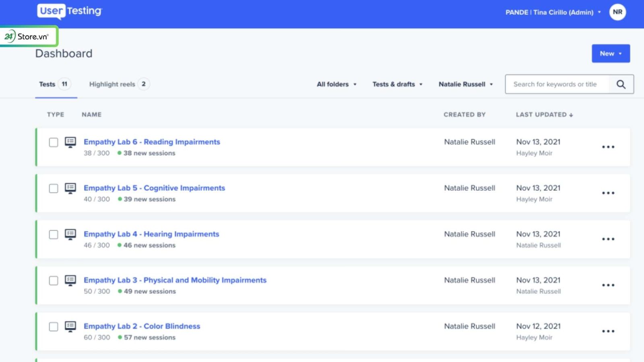Switch to the Tests tab
This screenshot has width=644, height=362.
(55, 84)
